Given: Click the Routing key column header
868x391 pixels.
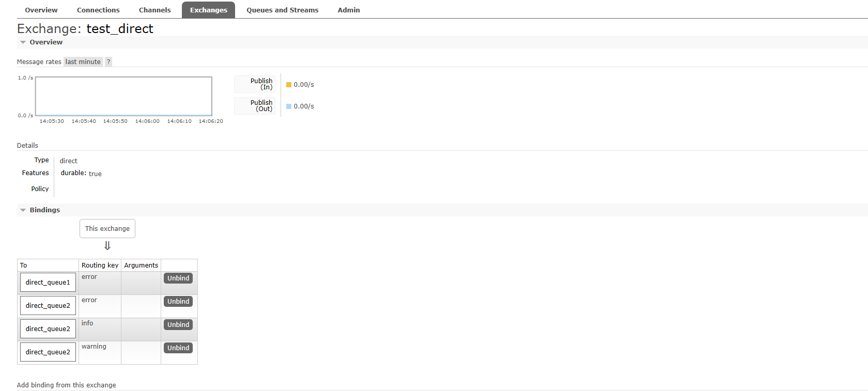Looking at the screenshot, I should (x=100, y=265).
